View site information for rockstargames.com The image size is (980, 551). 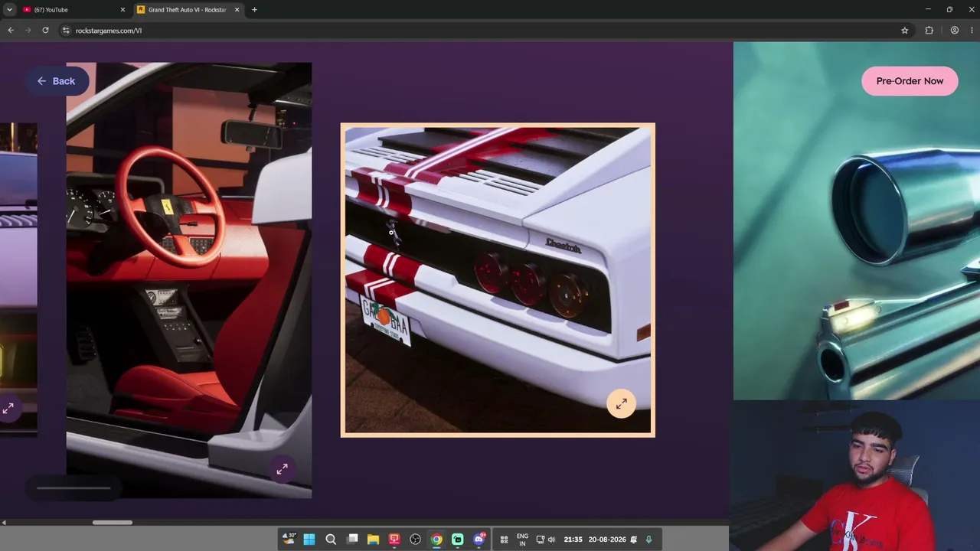(66, 31)
